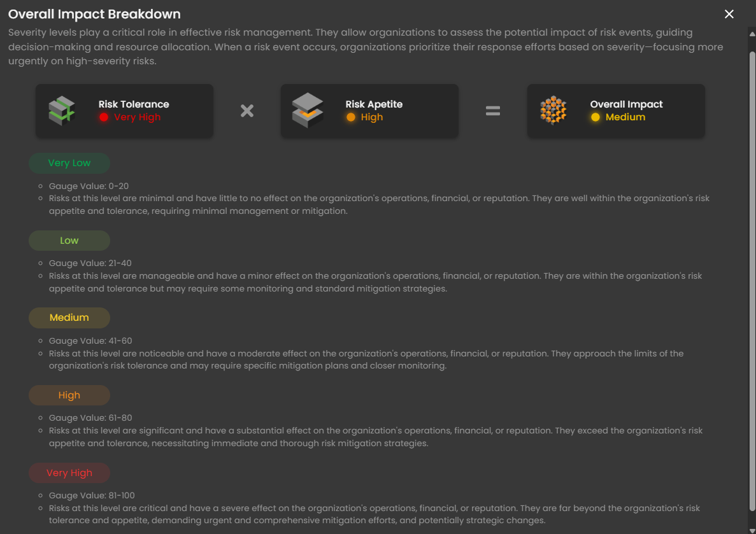756x534 pixels.
Task: Select the Medium severity badge
Action: coord(69,318)
